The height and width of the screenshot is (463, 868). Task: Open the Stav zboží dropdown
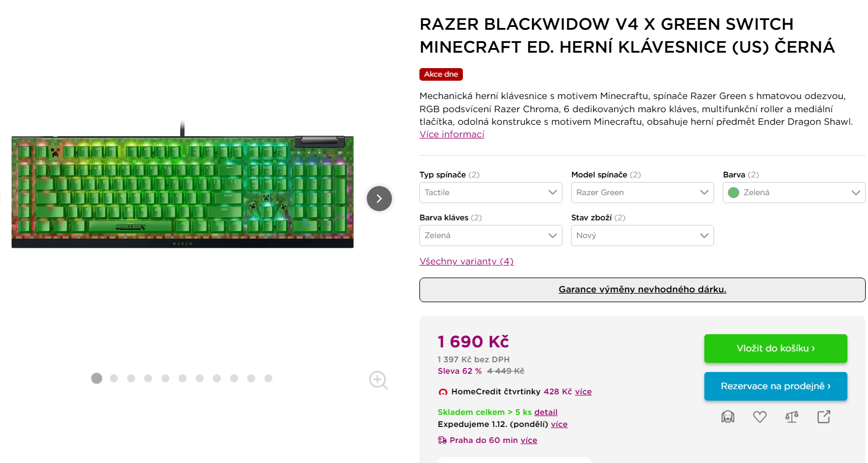(x=642, y=235)
